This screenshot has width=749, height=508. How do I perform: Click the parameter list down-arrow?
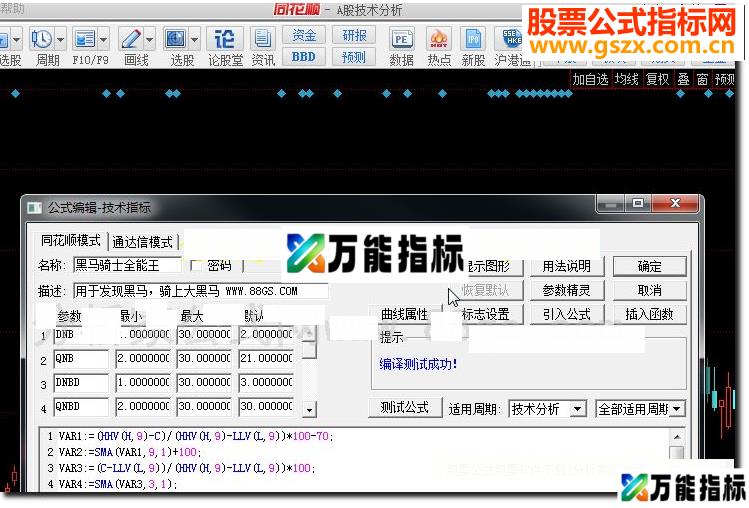click(x=310, y=410)
